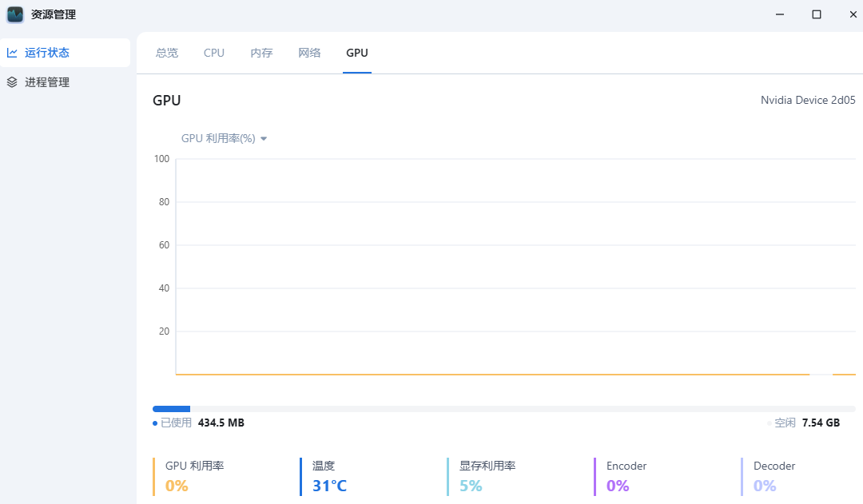This screenshot has width=863, height=504.
Task: Click the Nvidia Device 2d05 text
Action: click(x=808, y=100)
